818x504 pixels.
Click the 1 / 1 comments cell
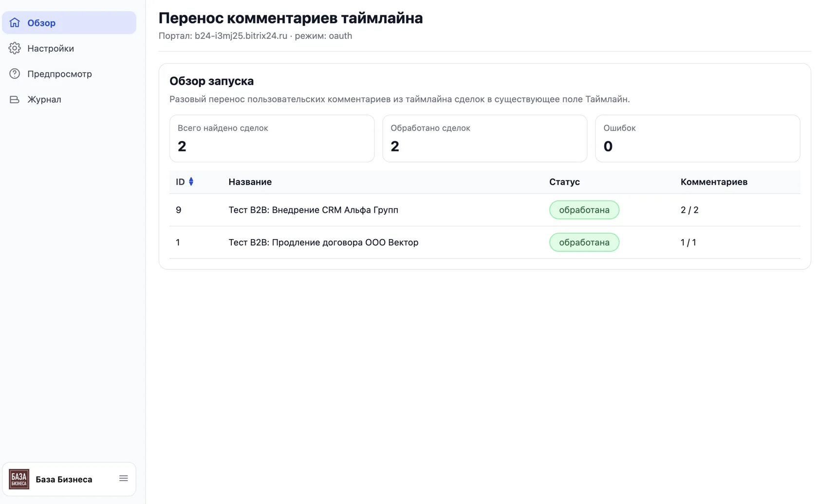pyautogui.click(x=688, y=242)
